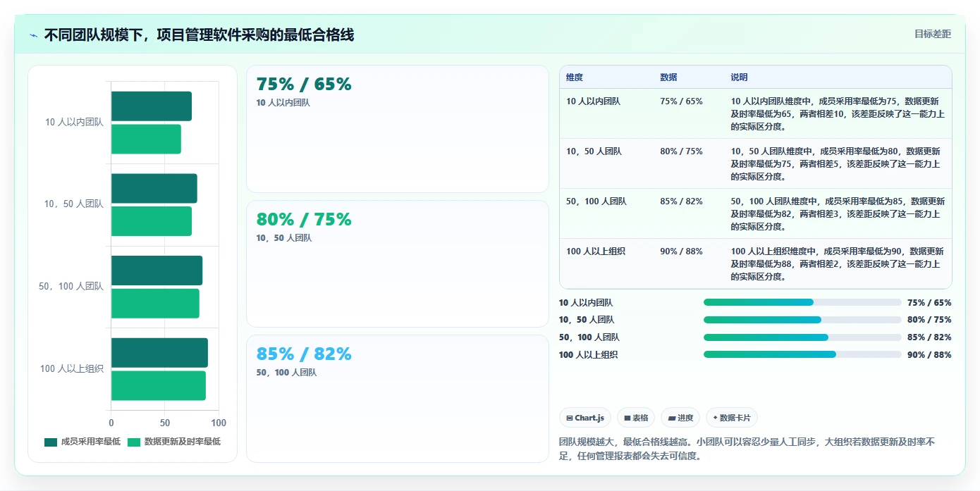
Task: Click the page title 不同团队规模下
Action: pos(199,35)
